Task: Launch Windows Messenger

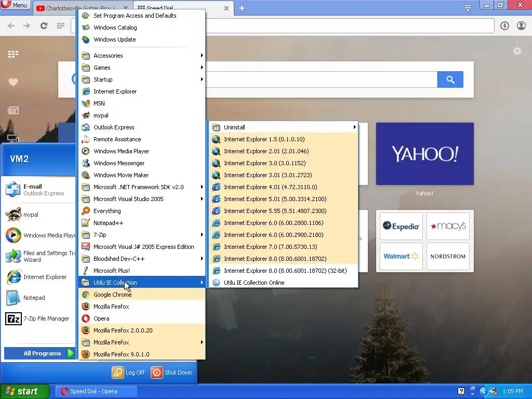Action: [142, 163]
